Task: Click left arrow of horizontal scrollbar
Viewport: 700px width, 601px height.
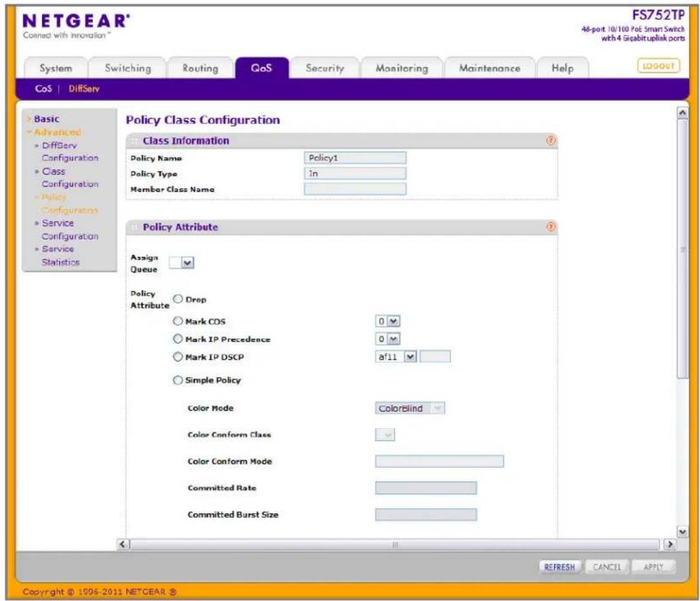Action: click(123, 544)
